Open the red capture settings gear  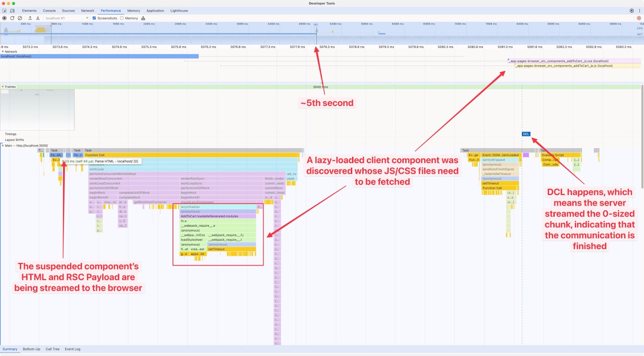point(639,18)
